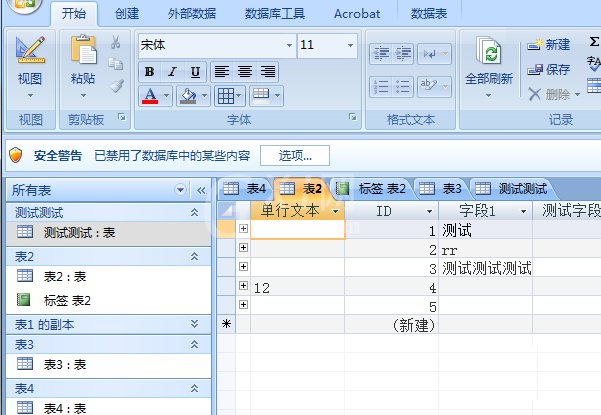Click the Paste (粘贴) clipboard icon

pos(83,50)
